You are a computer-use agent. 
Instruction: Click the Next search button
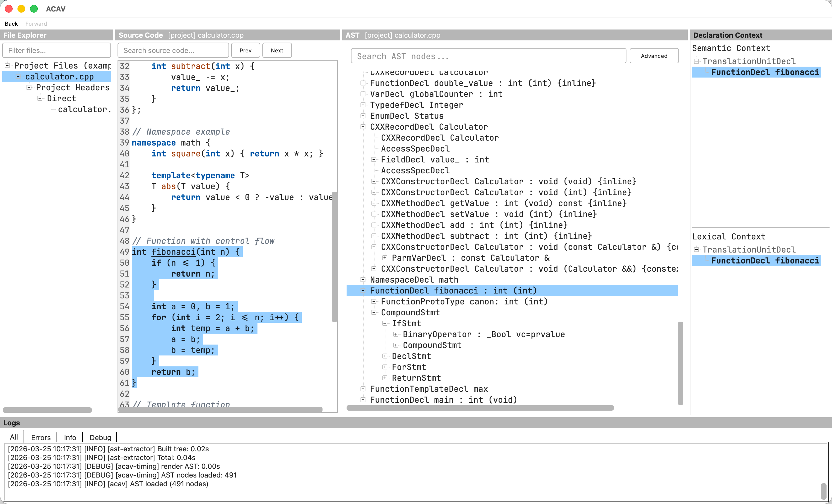(277, 50)
